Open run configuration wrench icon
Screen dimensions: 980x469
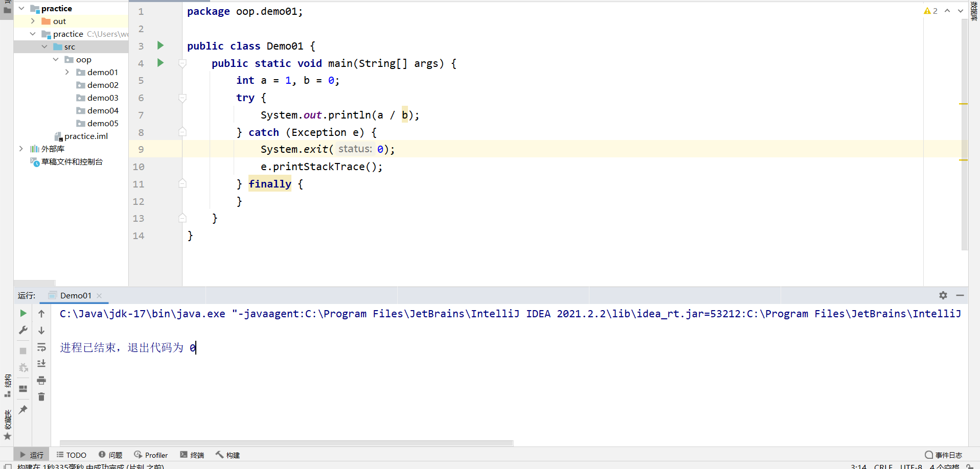(23, 330)
